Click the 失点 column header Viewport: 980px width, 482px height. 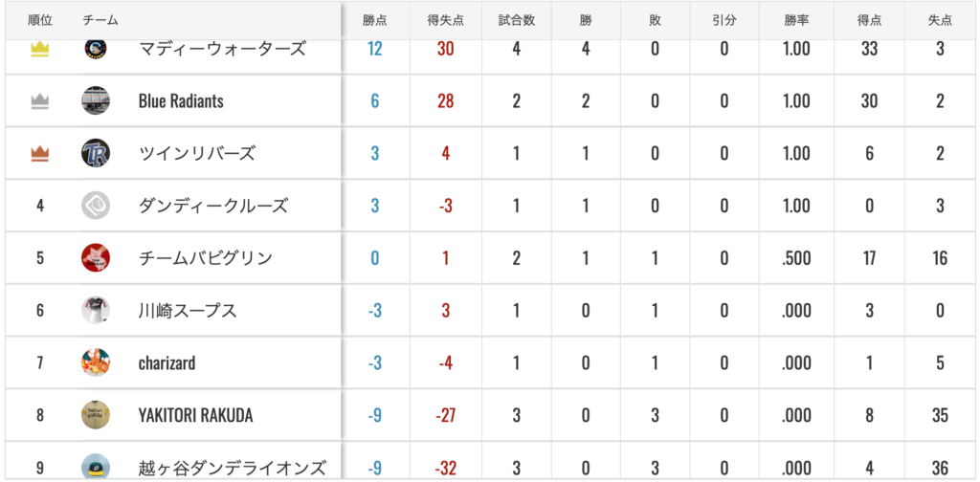pyautogui.click(x=940, y=20)
